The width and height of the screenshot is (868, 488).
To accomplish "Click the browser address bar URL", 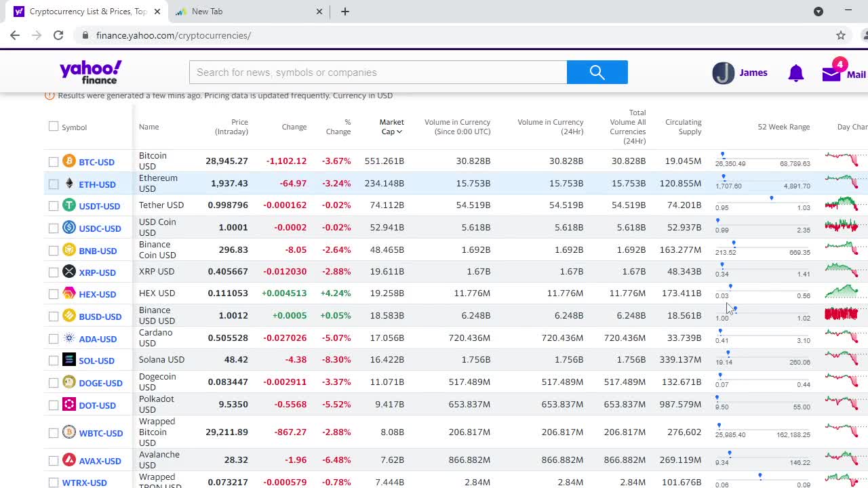I will [174, 35].
